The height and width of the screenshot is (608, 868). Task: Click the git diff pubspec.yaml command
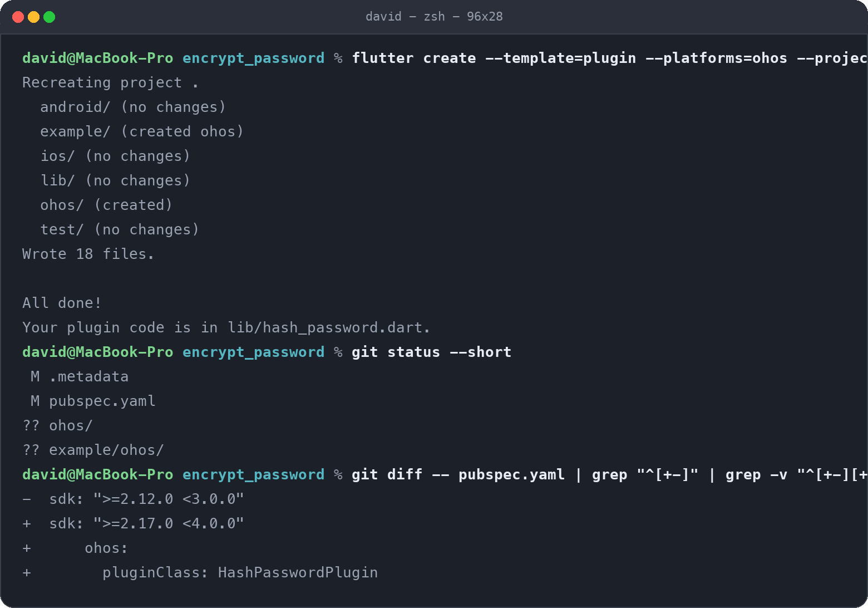(610, 474)
